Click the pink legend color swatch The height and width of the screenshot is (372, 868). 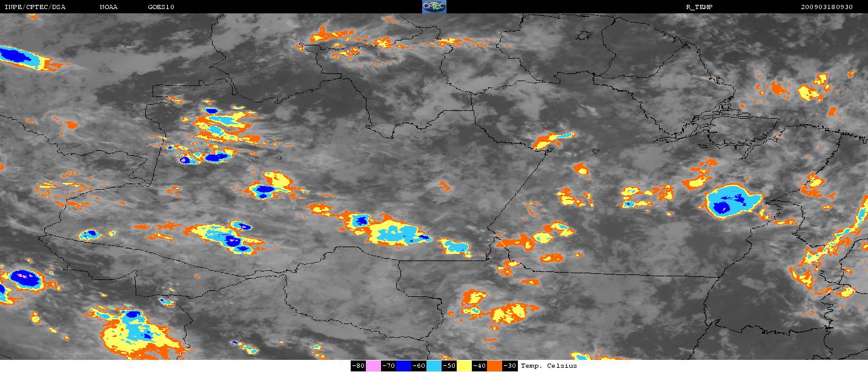tap(373, 366)
